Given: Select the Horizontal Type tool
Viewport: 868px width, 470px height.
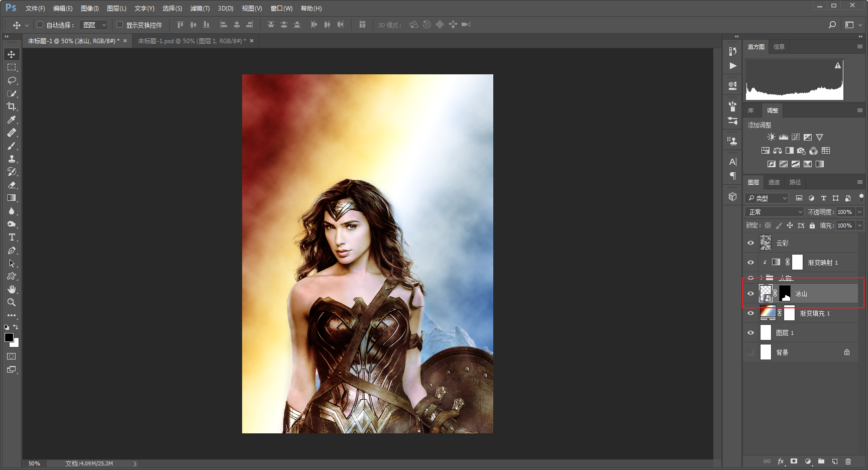Looking at the screenshot, I should click(12, 237).
